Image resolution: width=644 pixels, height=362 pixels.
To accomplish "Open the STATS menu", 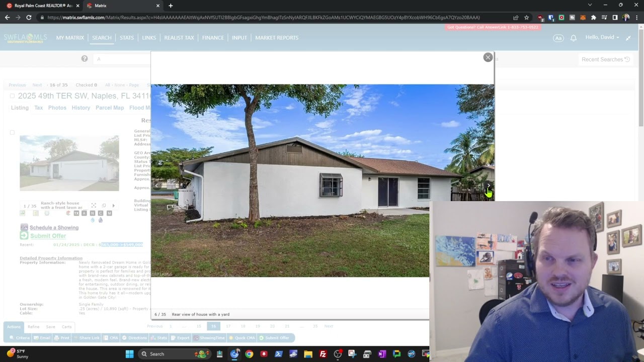I will click(127, 38).
